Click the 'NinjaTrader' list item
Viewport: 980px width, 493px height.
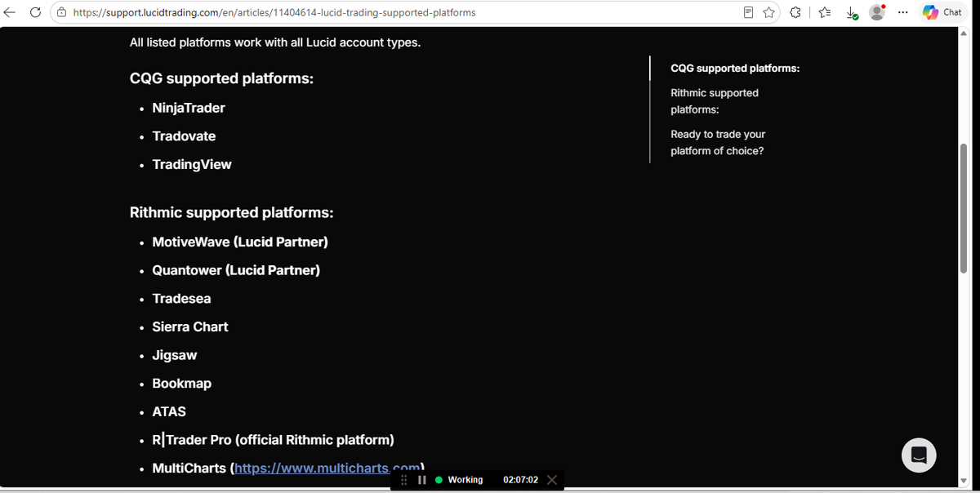click(189, 108)
